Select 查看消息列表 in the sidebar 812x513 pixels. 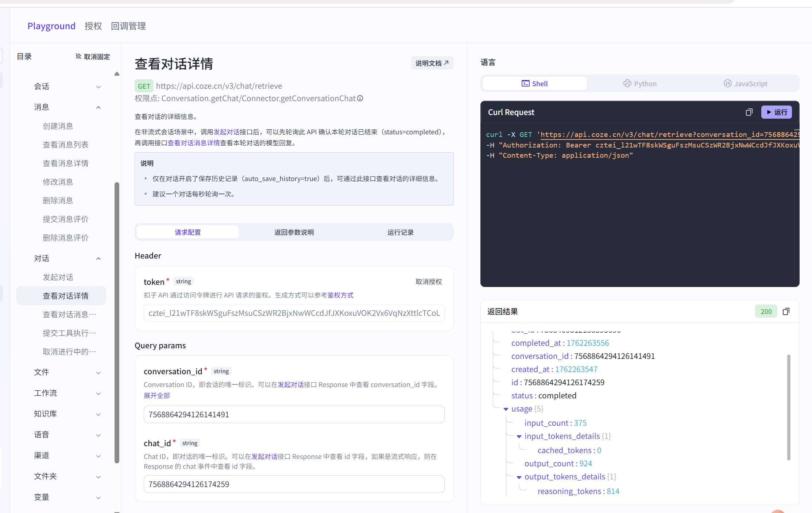tap(66, 144)
